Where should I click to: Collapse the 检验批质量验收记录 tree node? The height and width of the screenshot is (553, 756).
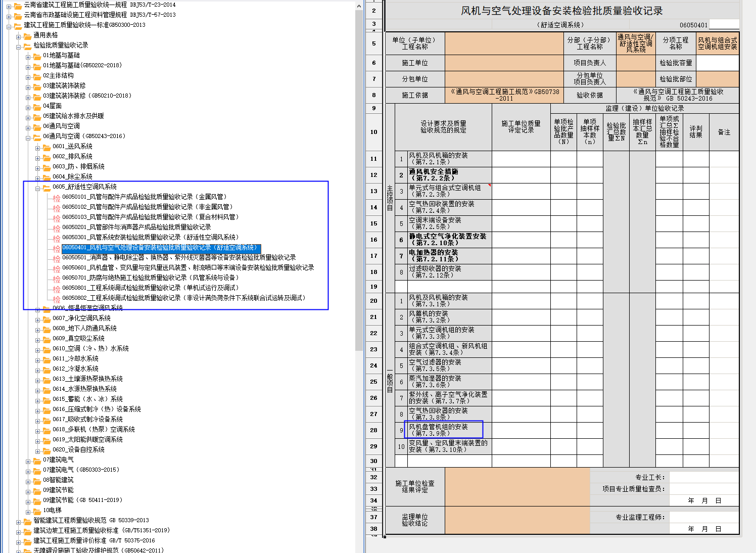point(19,47)
